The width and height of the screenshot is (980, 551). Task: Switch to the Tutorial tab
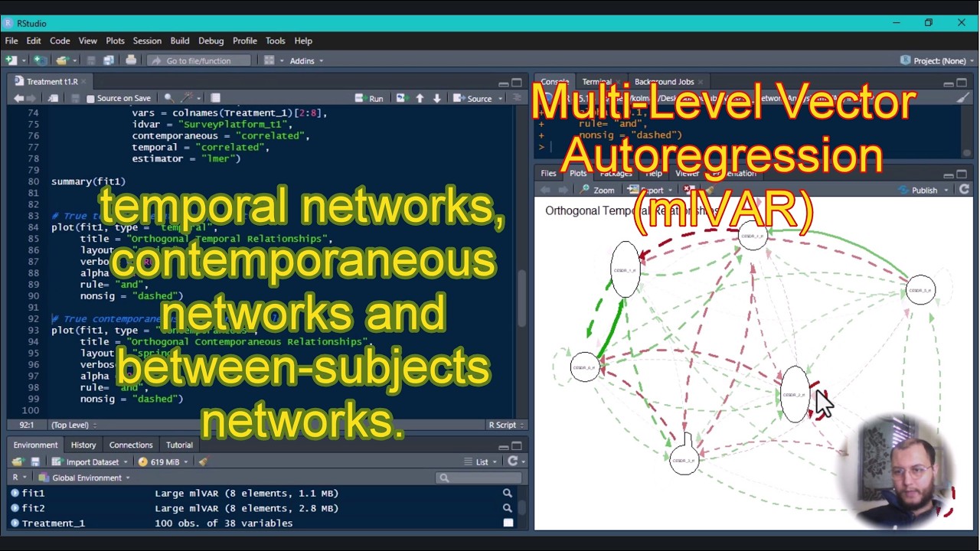click(179, 445)
